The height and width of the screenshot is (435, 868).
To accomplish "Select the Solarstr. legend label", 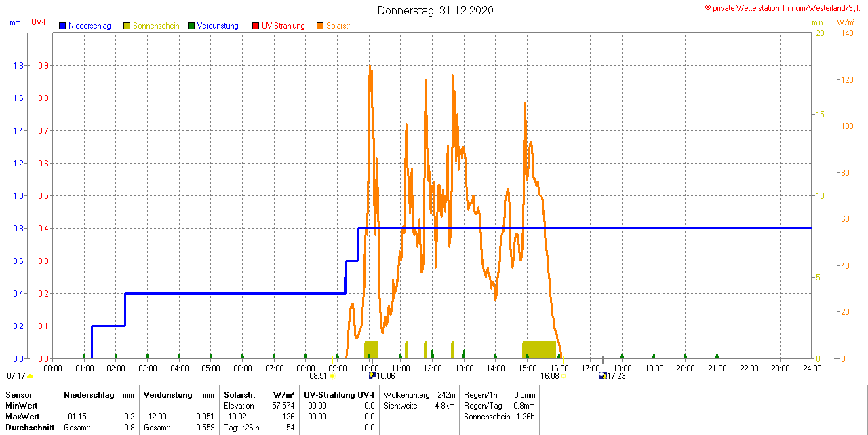I will point(339,26).
